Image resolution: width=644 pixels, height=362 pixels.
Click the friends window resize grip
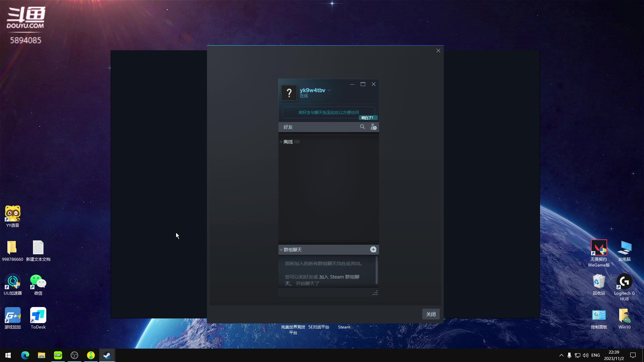[x=375, y=293]
